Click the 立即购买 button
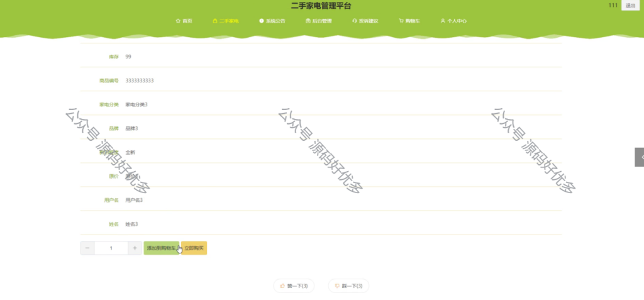The height and width of the screenshot is (300, 644). pos(194,248)
